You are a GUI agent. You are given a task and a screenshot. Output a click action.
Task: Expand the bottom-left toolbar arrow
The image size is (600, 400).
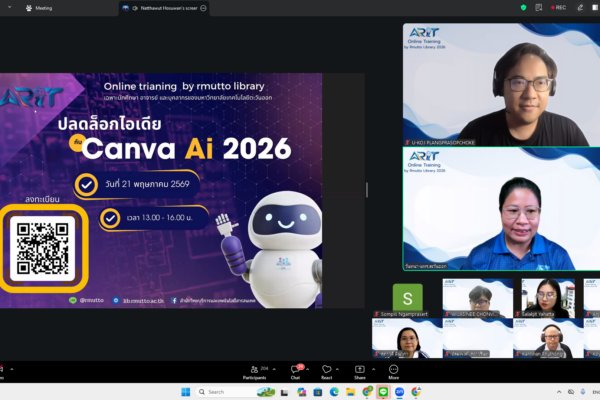click(11, 369)
